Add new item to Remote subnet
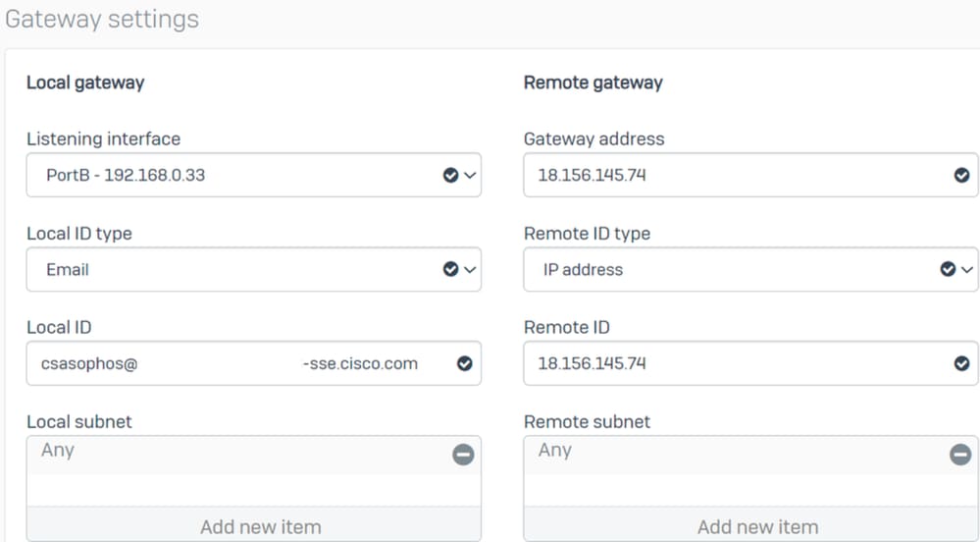Screen dimensions: 980x542 750,526
